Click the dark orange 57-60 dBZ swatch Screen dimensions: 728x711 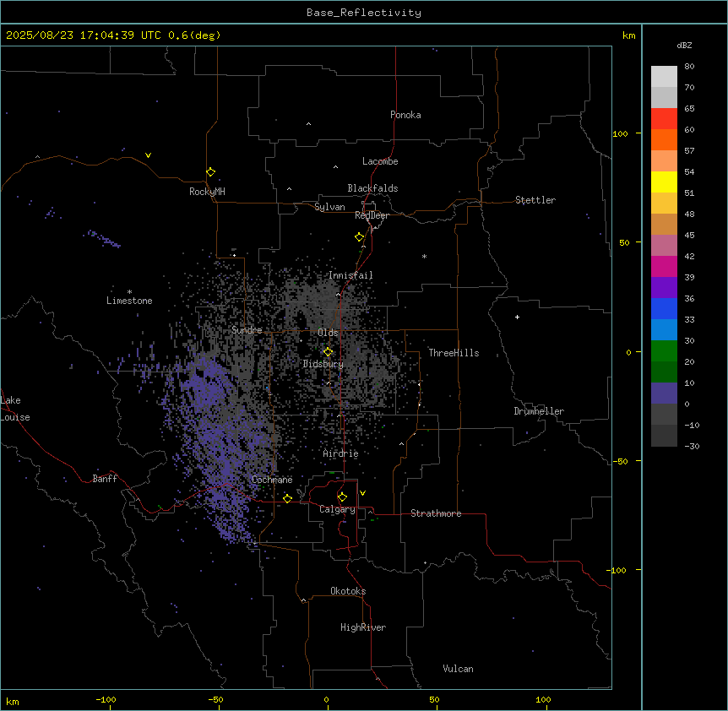coord(664,139)
